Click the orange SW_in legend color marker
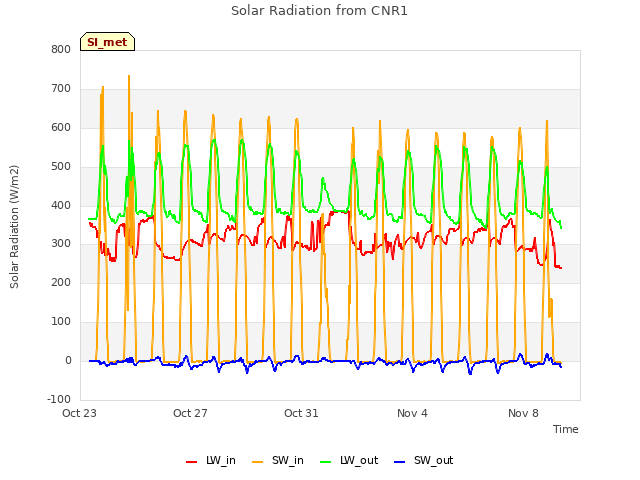Viewport: 640px width, 480px height. click(x=258, y=462)
